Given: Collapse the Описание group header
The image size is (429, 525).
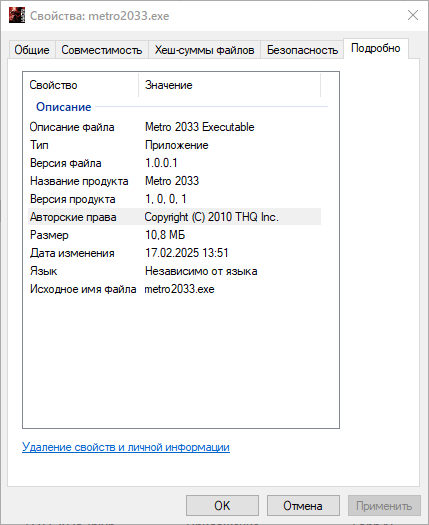Looking at the screenshot, I should point(64,107).
